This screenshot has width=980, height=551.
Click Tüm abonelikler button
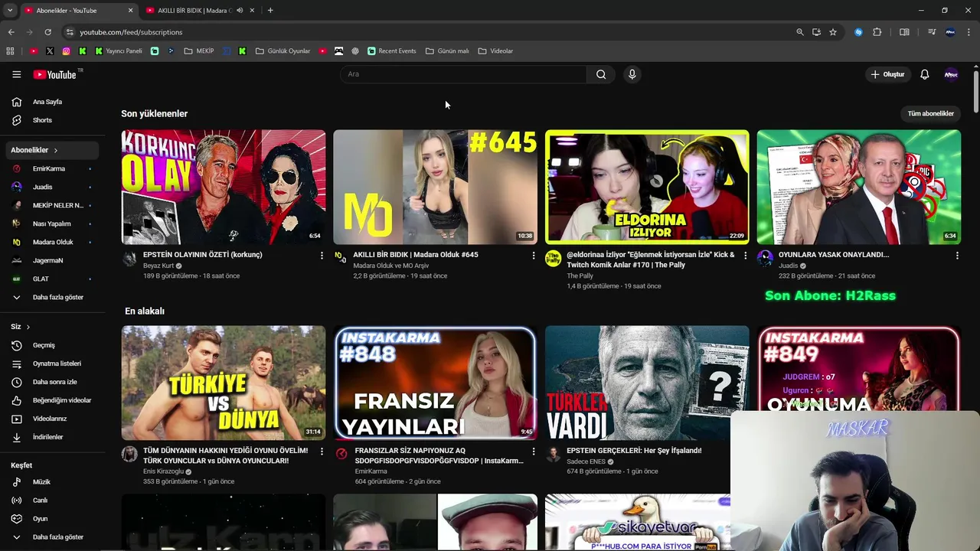[x=930, y=113]
